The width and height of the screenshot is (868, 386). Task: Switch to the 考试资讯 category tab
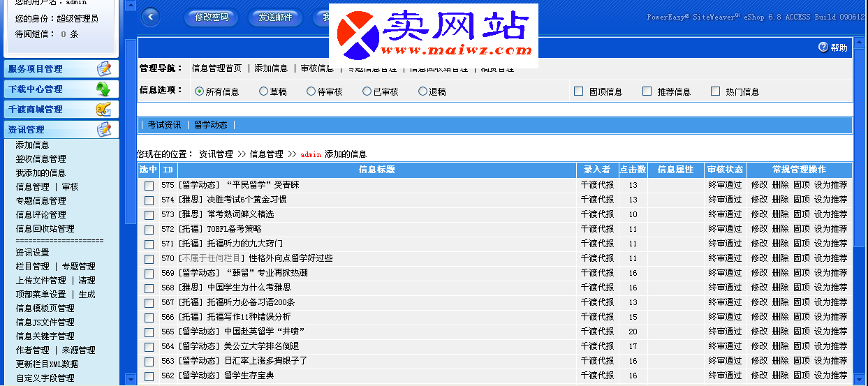point(164,125)
